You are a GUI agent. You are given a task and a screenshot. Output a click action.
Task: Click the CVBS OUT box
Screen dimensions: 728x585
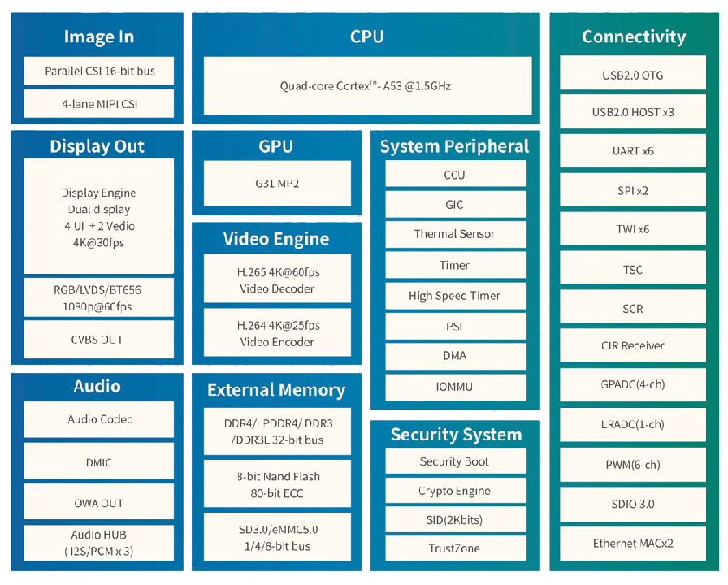pyautogui.click(x=99, y=340)
